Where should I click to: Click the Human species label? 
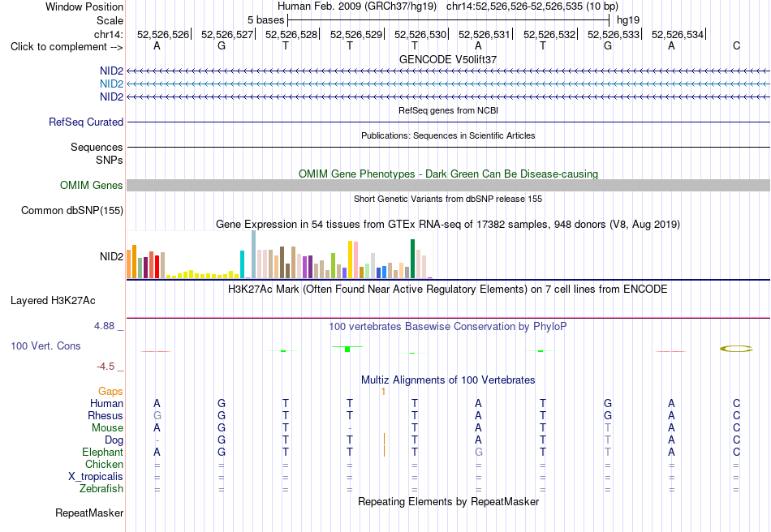(x=106, y=403)
